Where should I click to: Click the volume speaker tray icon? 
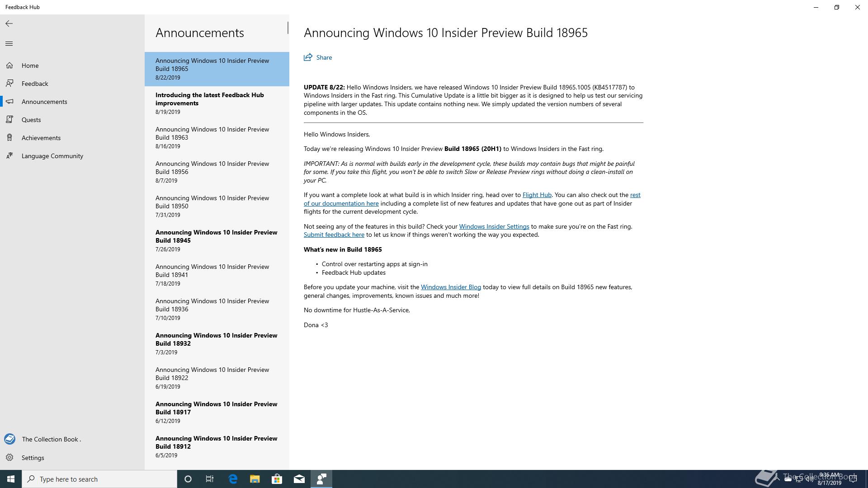[x=810, y=479]
